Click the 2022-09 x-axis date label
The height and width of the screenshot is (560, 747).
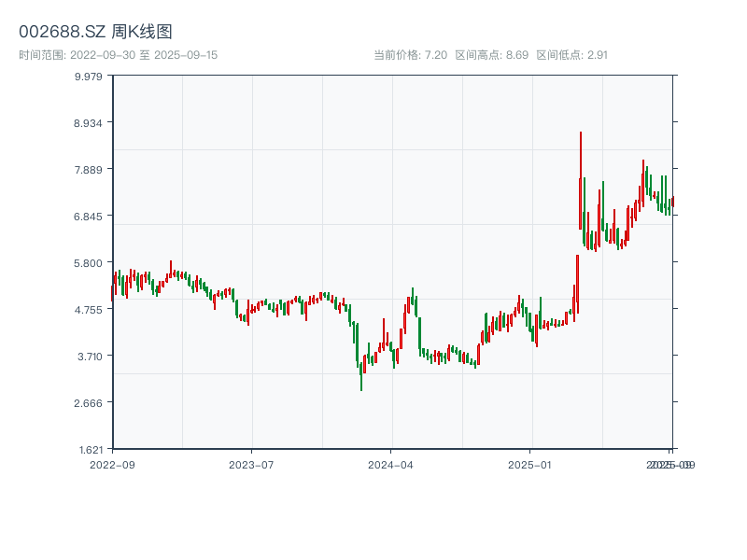112,464
